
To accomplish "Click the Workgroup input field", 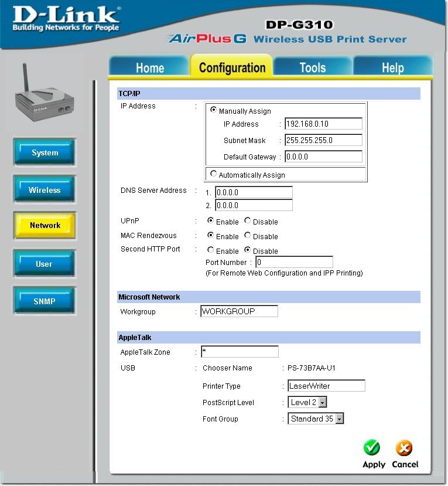I will [239, 311].
